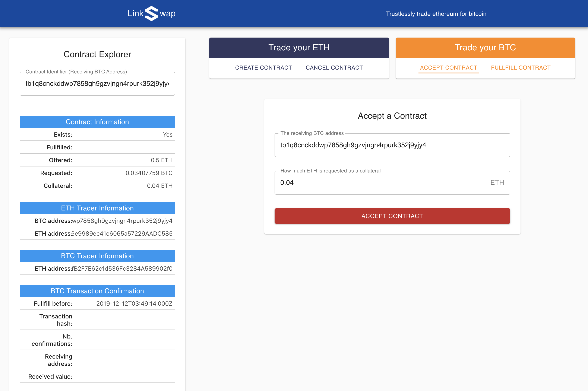This screenshot has width=588, height=391.
Task: Click the Fullfill before timestamp value
Action: click(134, 304)
